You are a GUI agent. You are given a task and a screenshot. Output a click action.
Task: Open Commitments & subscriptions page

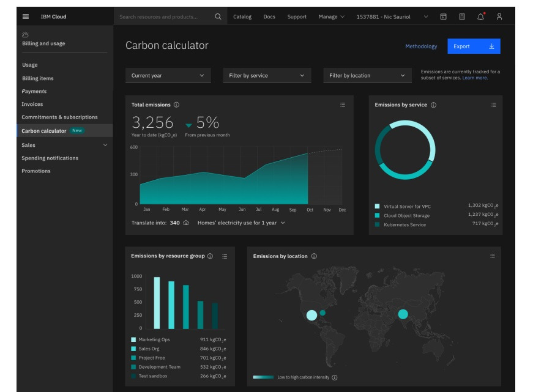(59, 117)
